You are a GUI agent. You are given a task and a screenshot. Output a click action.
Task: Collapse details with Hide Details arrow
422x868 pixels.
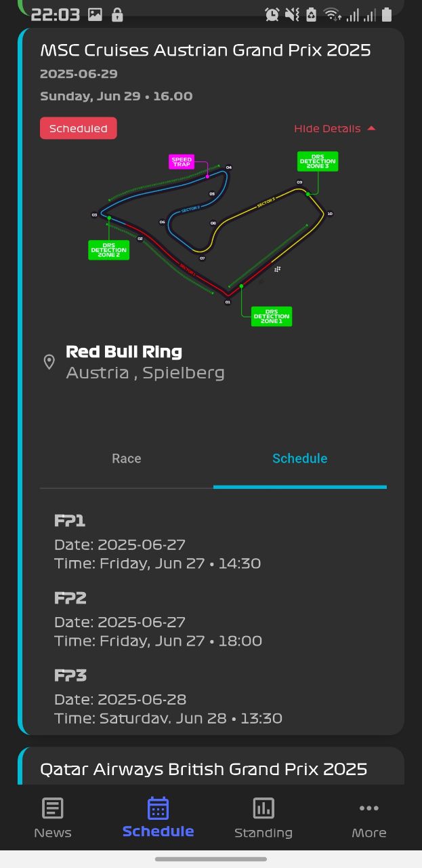coord(371,128)
